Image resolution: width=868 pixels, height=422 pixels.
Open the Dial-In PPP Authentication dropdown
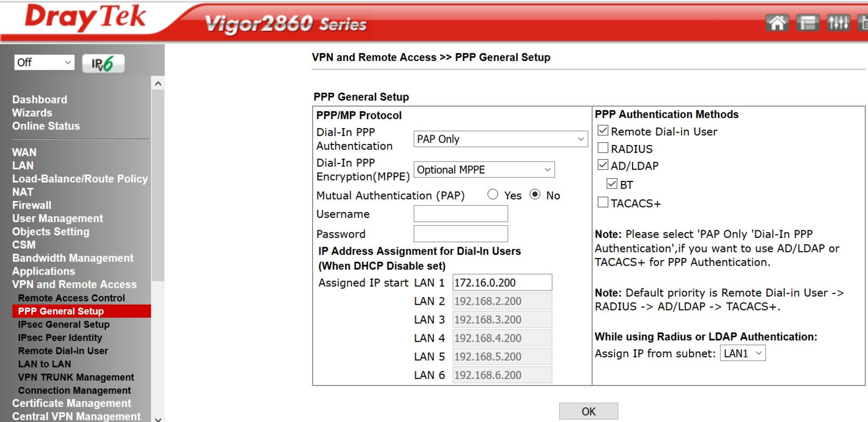(500, 139)
